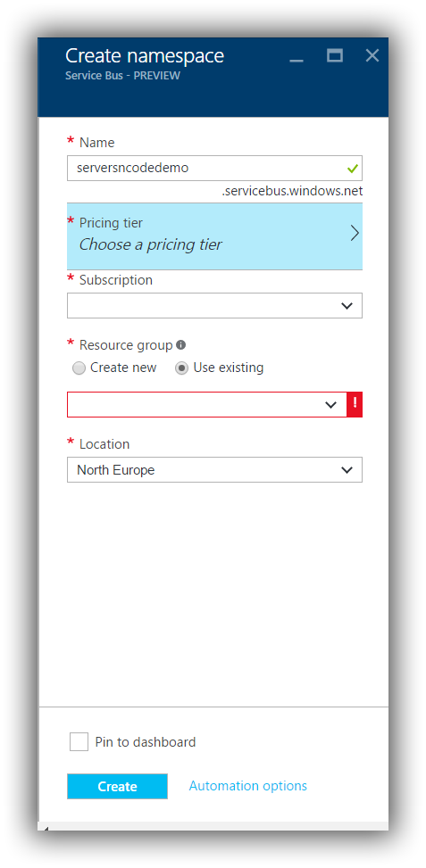Close the Create namespace blade

[372, 55]
